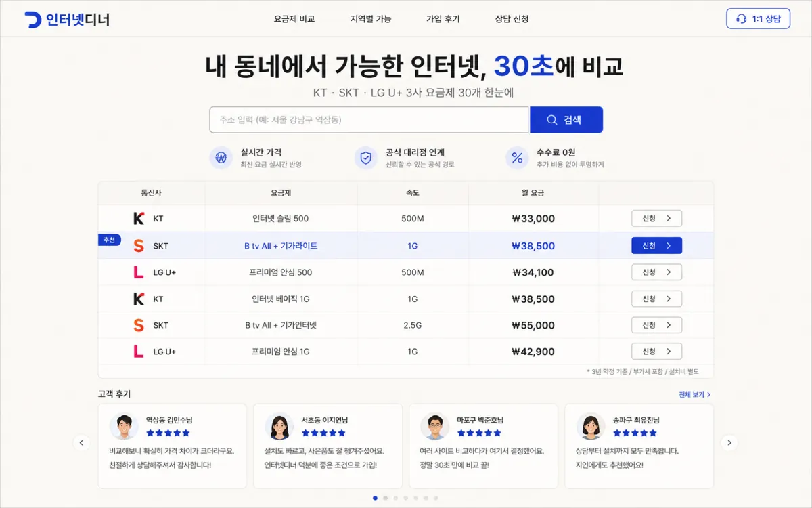The image size is (812, 508).
Task: Apply for 인터넷 베이직 1G plan
Action: (x=656, y=299)
